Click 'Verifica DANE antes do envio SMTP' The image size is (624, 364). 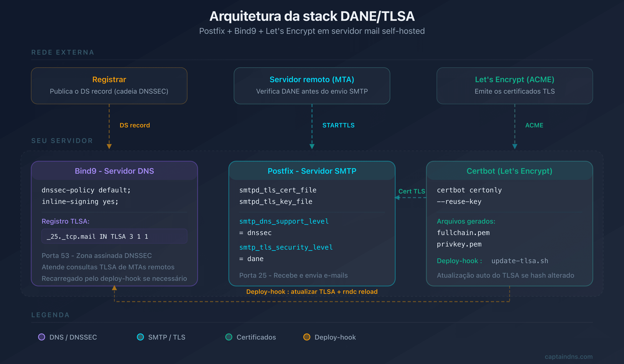312,91
